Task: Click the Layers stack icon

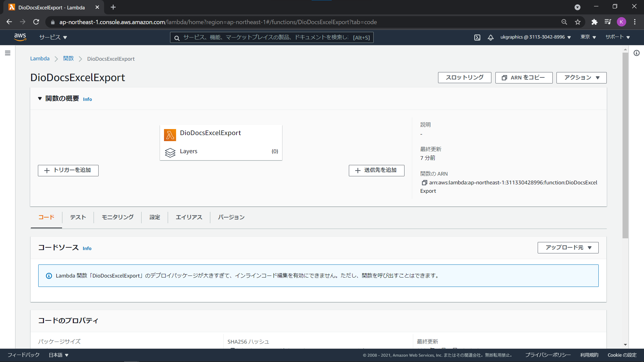Action: 170,153
